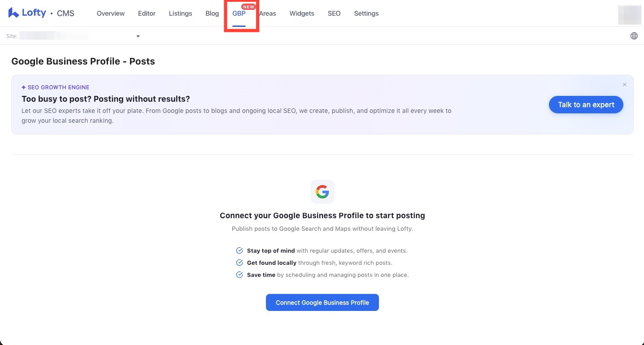Go to the Widgets tab
The width and height of the screenshot is (644, 345).
[302, 13]
